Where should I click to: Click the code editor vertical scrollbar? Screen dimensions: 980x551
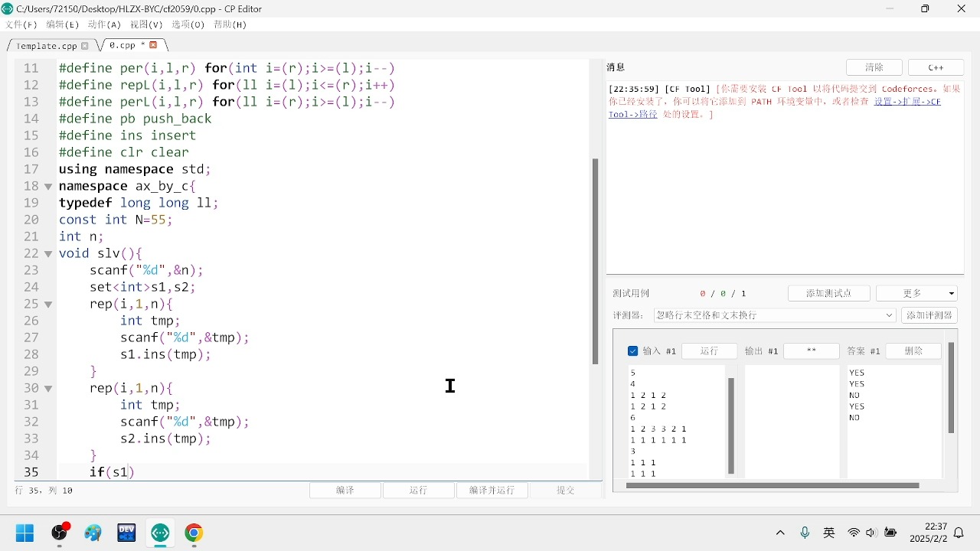point(595,261)
